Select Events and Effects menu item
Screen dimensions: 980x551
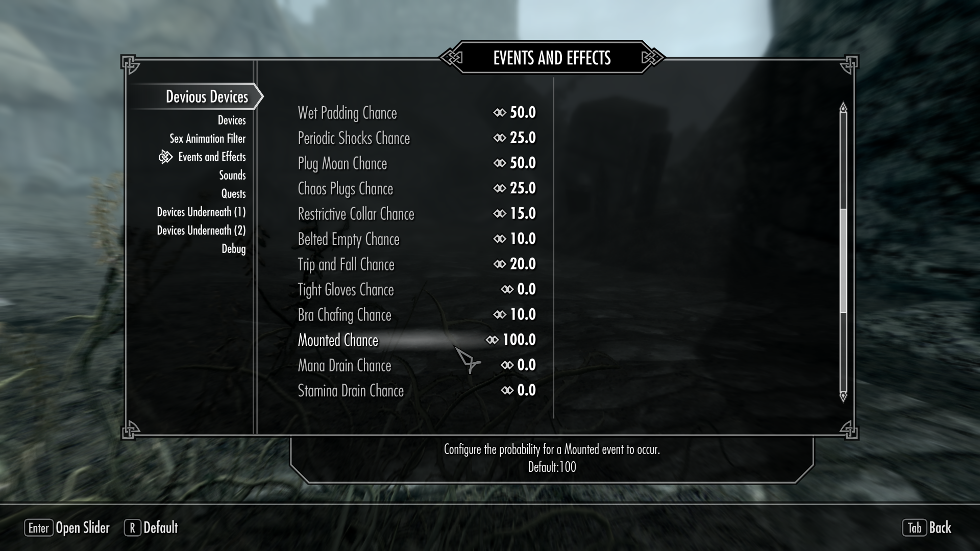pyautogui.click(x=212, y=157)
